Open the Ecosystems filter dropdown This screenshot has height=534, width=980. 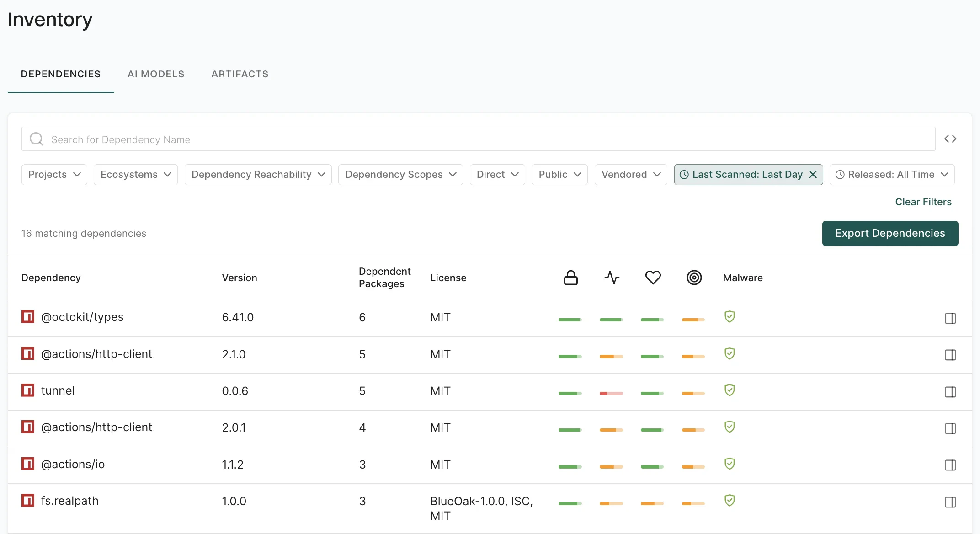(x=135, y=175)
